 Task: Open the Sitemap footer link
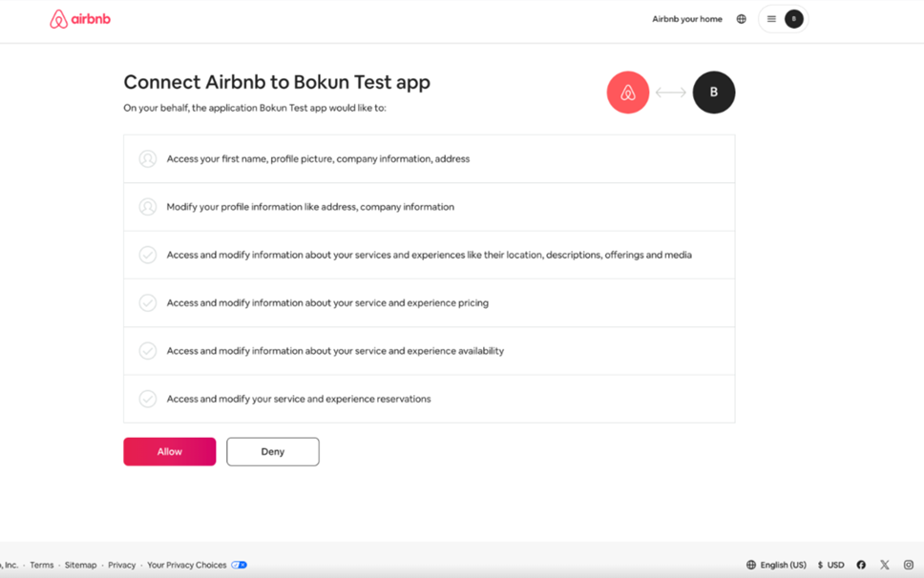pos(80,565)
